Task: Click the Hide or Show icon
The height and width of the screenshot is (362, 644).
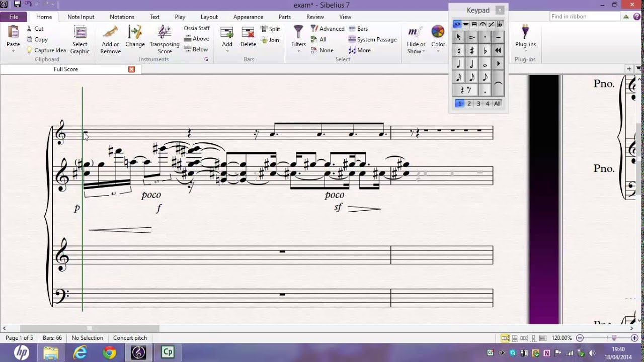Action: pyautogui.click(x=415, y=32)
